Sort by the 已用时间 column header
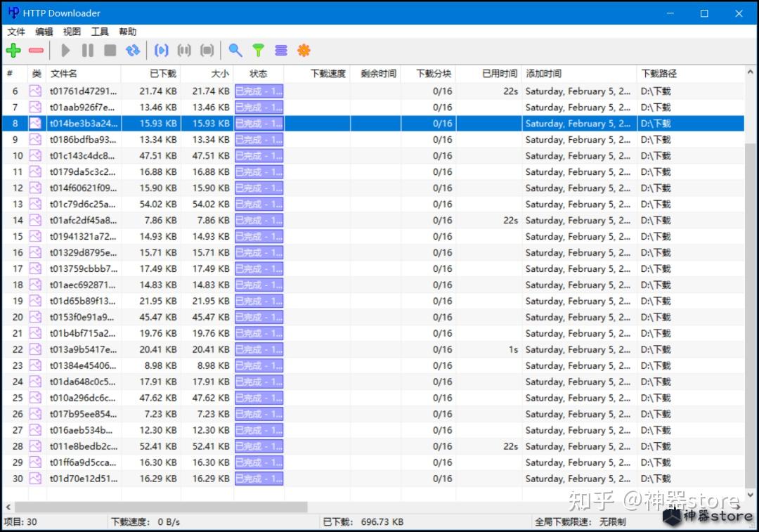This screenshot has height=532, width=759. (x=489, y=74)
